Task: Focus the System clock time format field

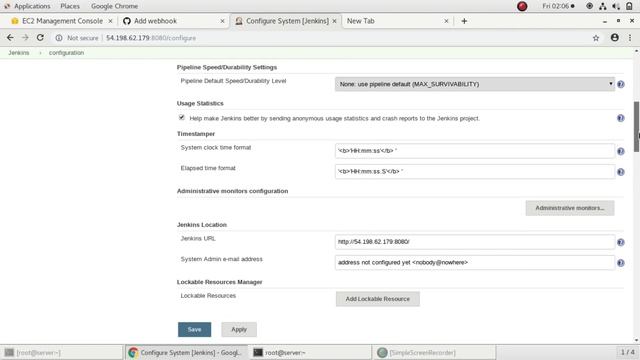Action: point(475,151)
